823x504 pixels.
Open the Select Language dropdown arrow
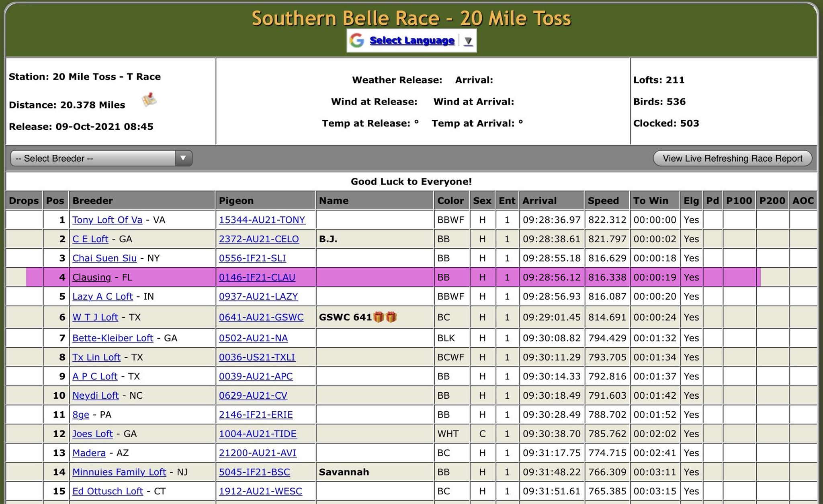point(468,41)
